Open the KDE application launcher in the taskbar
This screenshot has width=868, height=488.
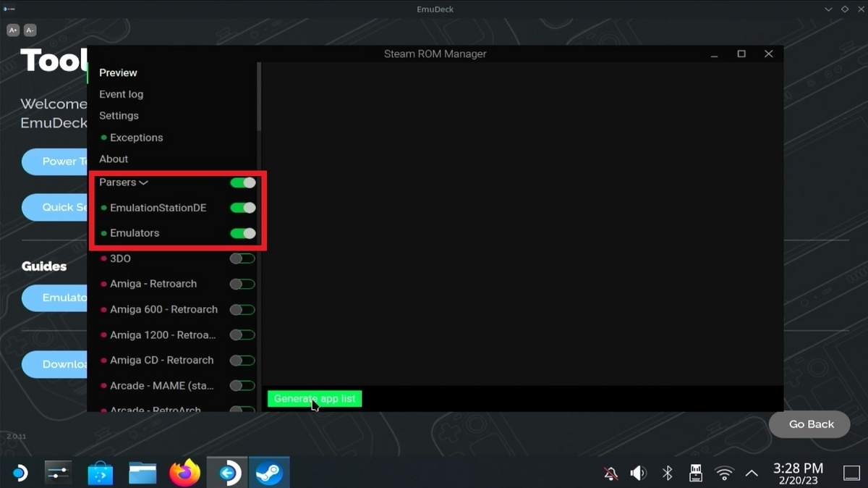20,474
